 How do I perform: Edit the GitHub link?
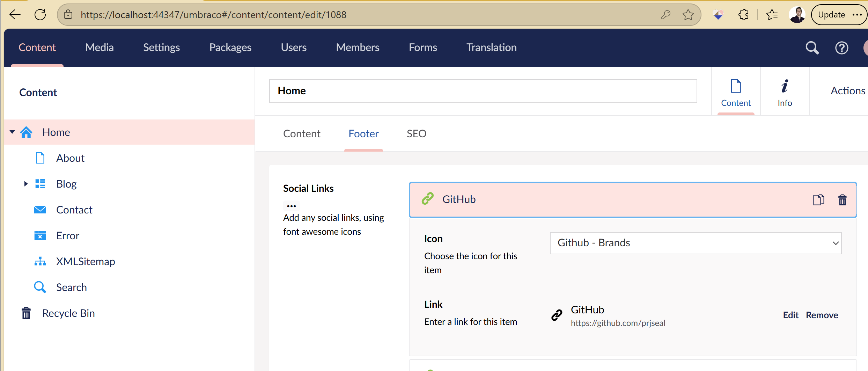[790, 315]
